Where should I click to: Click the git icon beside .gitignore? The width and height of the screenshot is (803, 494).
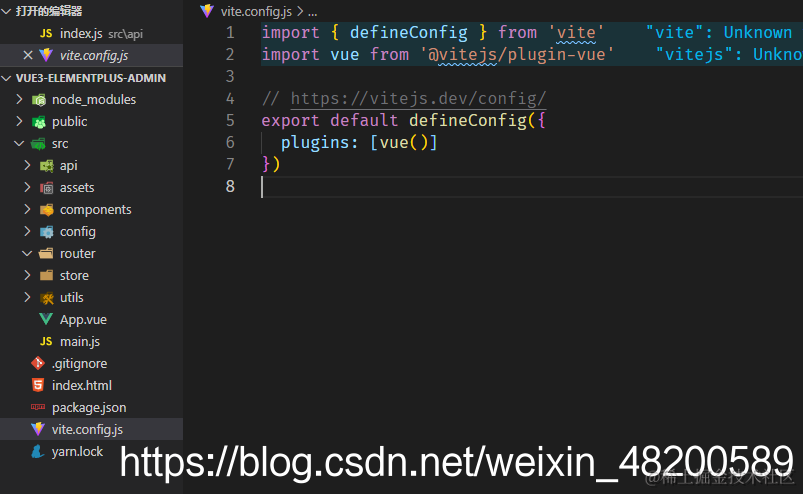(x=38, y=363)
